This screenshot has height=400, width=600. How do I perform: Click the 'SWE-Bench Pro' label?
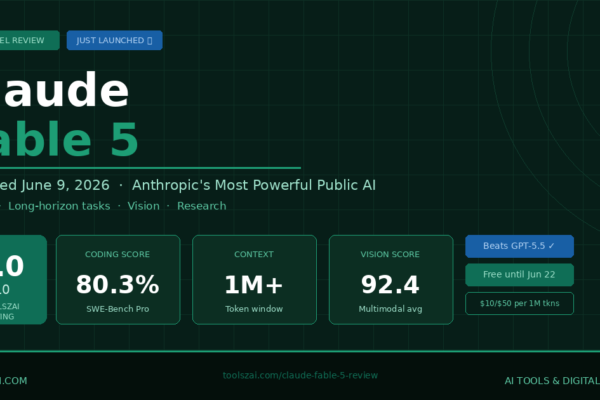[x=118, y=309]
